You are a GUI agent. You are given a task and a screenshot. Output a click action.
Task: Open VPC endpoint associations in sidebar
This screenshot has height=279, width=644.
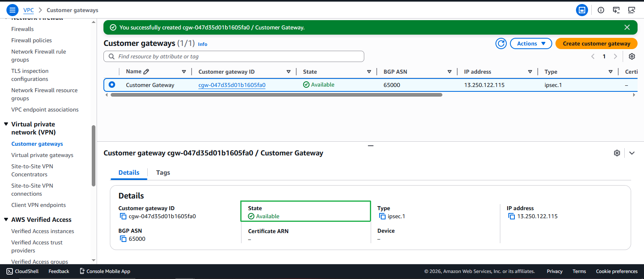point(45,110)
